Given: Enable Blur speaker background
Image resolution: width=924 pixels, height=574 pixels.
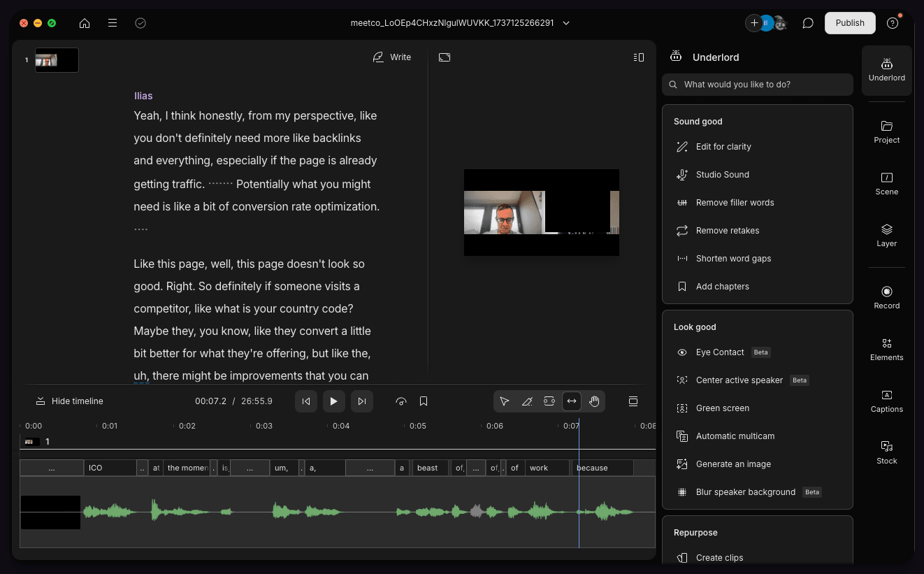Looking at the screenshot, I should (745, 492).
